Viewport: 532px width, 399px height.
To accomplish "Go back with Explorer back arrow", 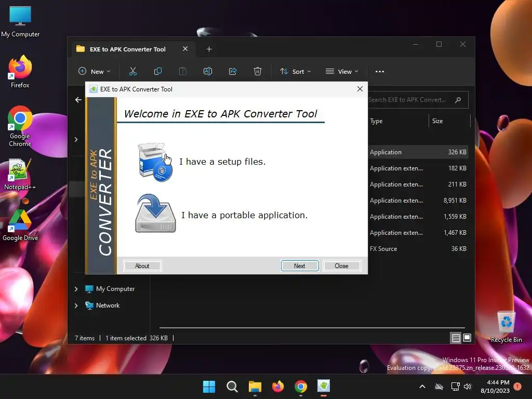I will (78, 100).
